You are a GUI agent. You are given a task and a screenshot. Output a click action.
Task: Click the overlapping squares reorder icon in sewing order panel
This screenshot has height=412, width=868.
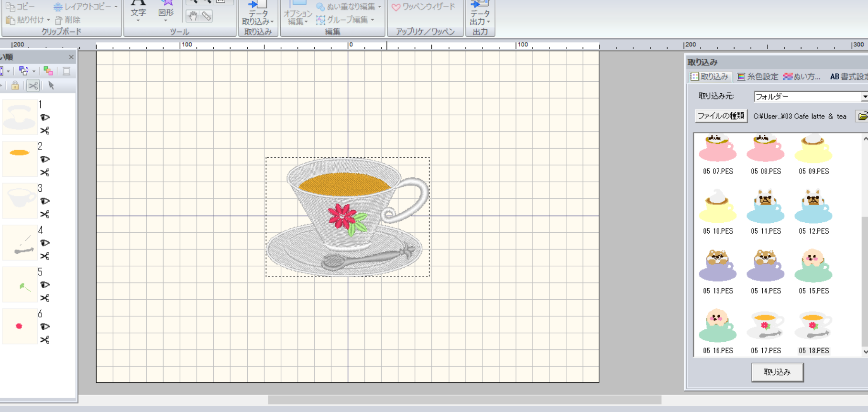click(x=23, y=71)
